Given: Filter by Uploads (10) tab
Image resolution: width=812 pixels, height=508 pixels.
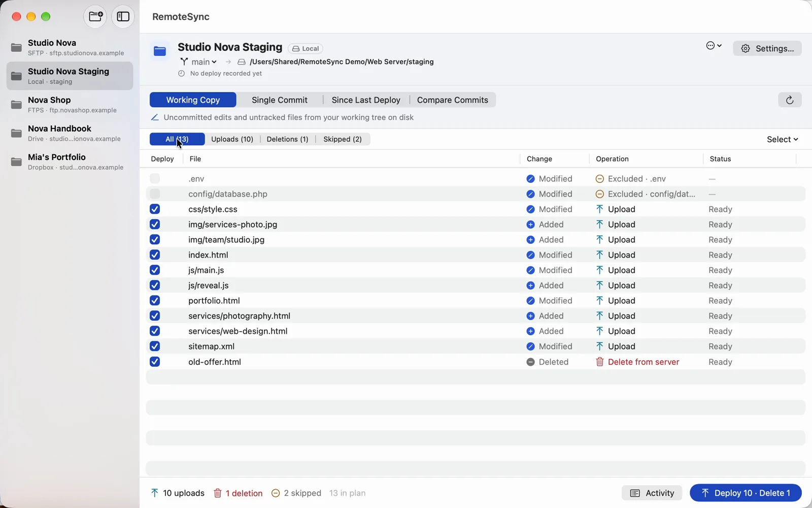Looking at the screenshot, I should pos(232,139).
